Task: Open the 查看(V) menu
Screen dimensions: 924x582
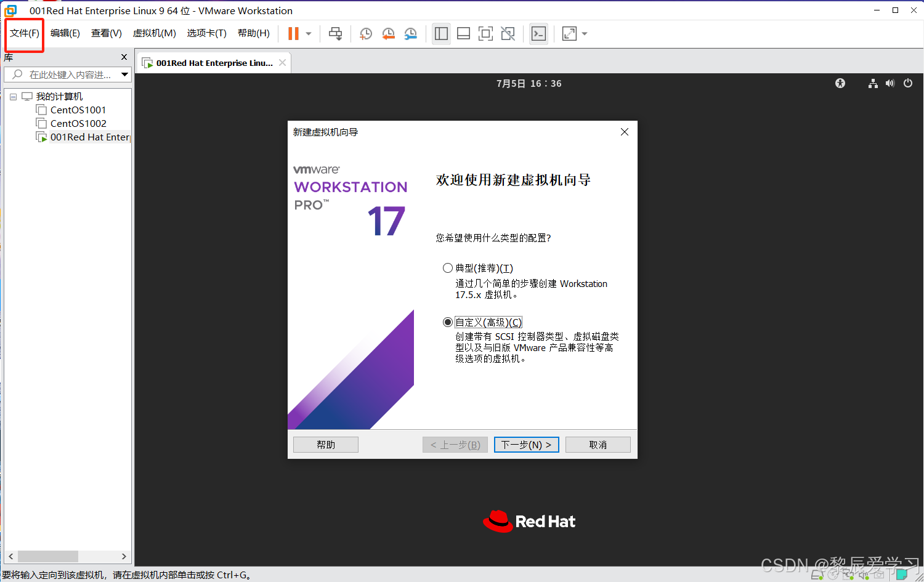Action: point(107,33)
